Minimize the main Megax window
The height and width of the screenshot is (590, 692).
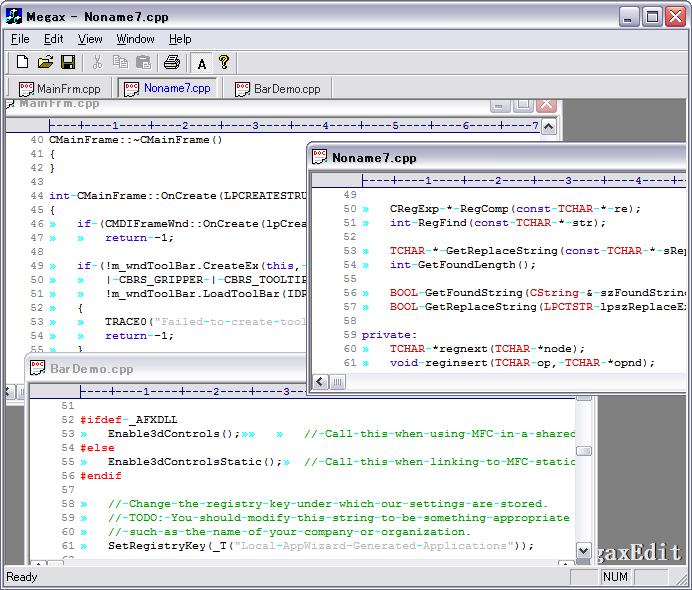tap(628, 17)
